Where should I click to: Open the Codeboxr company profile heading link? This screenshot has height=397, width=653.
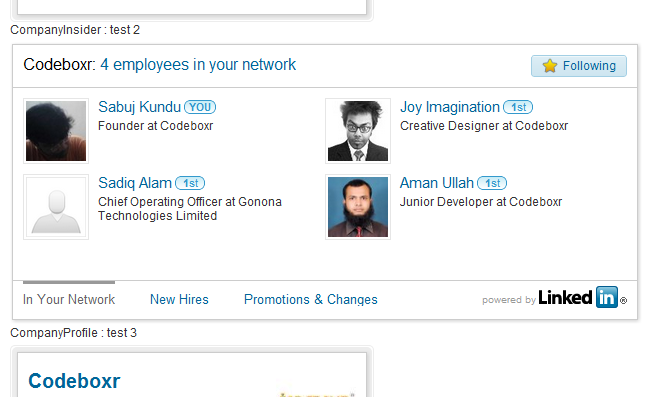coord(74,381)
